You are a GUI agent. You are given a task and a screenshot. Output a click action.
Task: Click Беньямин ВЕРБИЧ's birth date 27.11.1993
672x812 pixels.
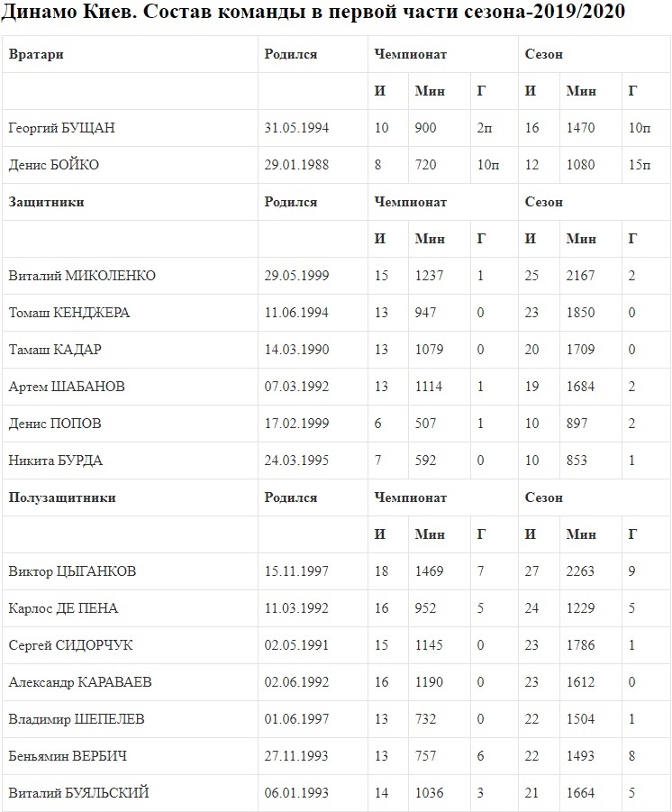point(296,756)
